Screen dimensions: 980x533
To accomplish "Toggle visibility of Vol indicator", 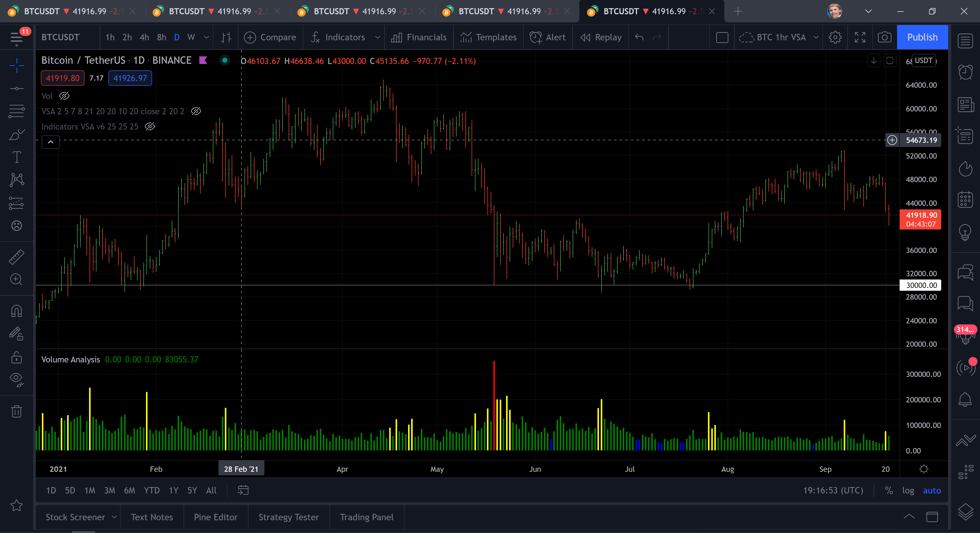I will [x=64, y=96].
